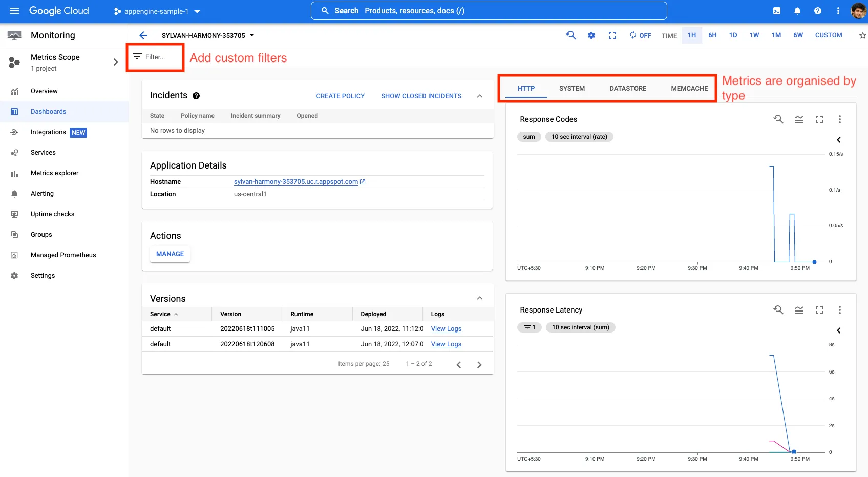The image size is (868, 477).
Task: Open the Alerting section from sidebar
Action: (15, 193)
